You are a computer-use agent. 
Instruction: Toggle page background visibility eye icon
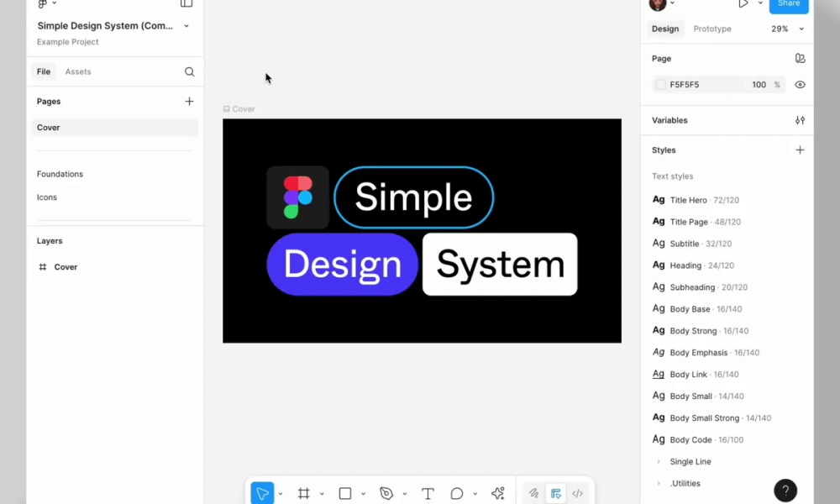(800, 85)
